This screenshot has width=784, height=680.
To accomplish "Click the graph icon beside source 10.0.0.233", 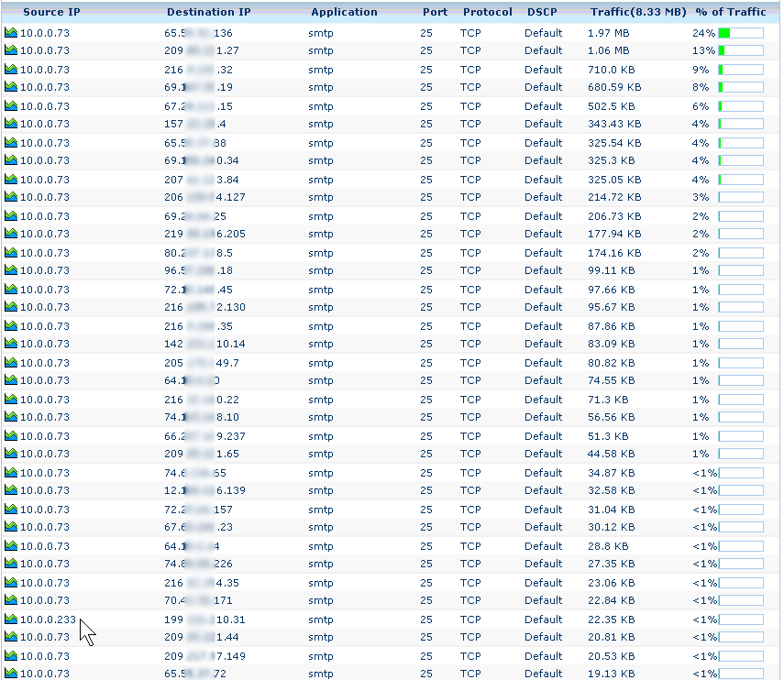I will click(x=11, y=619).
